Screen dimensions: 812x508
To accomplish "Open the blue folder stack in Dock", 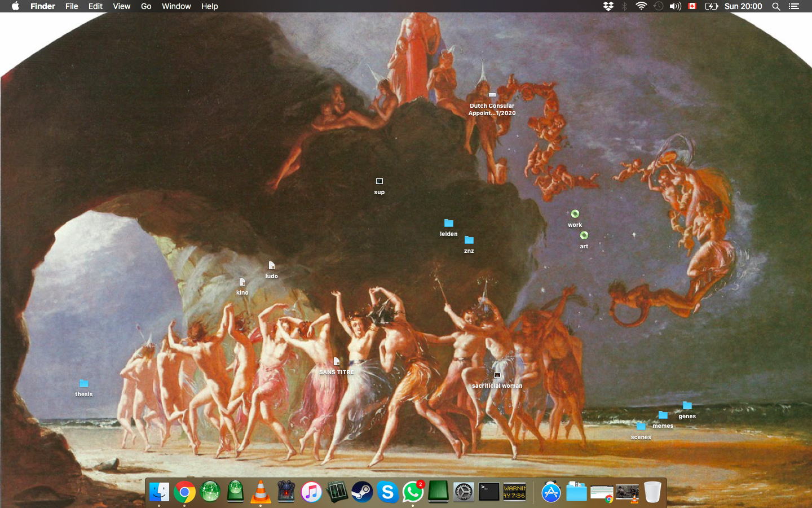I will coord(576,492).
